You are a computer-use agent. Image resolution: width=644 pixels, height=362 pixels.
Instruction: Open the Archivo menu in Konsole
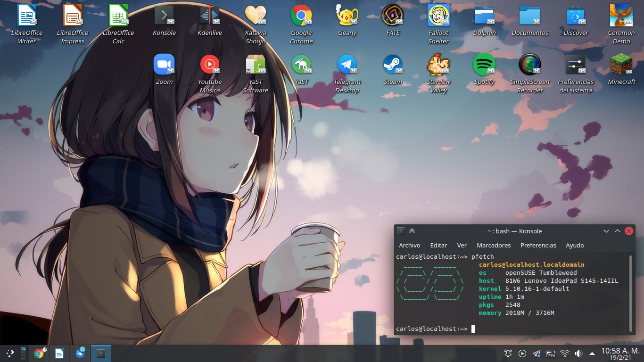click(409, 245)
